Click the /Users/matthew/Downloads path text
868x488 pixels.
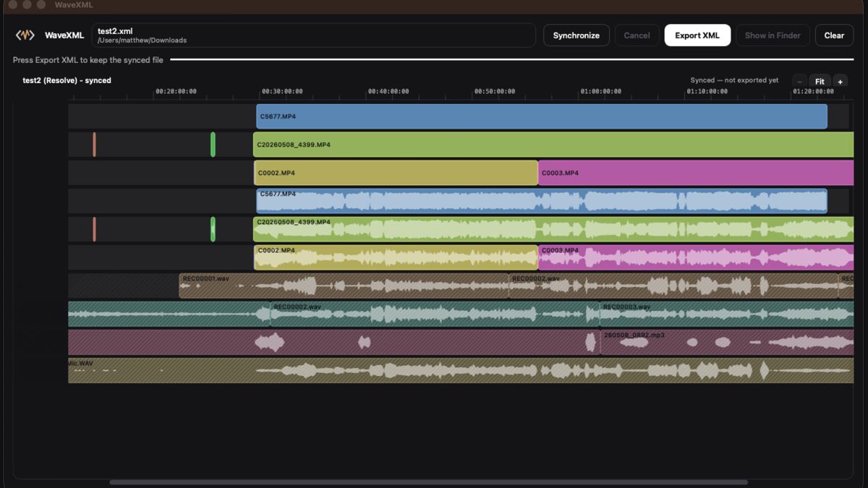[x=142, y=40]
